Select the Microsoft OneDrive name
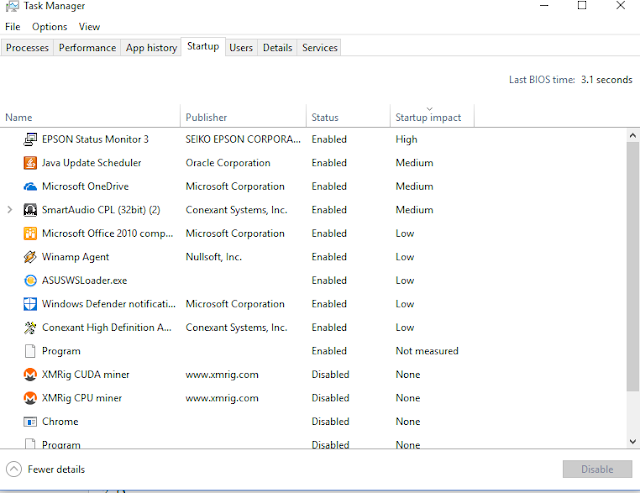Viewport: 640px width, 493px height. pyautogui.click(x=85, y=187)
